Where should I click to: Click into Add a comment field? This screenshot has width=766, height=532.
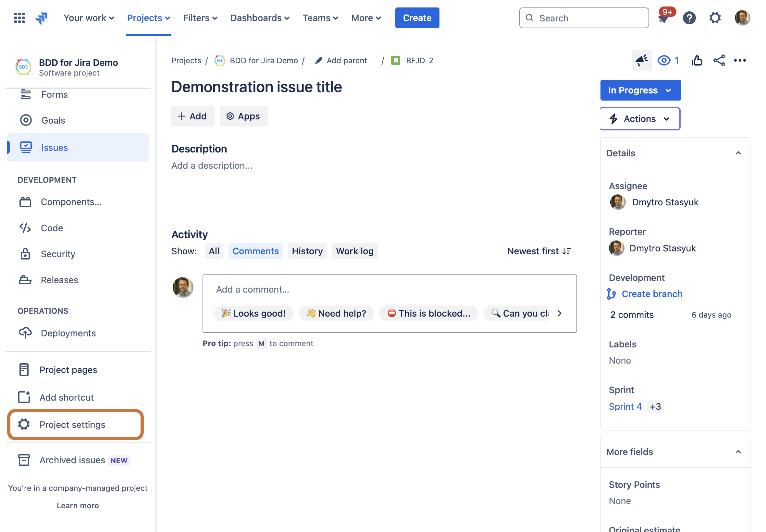[389, 289]
